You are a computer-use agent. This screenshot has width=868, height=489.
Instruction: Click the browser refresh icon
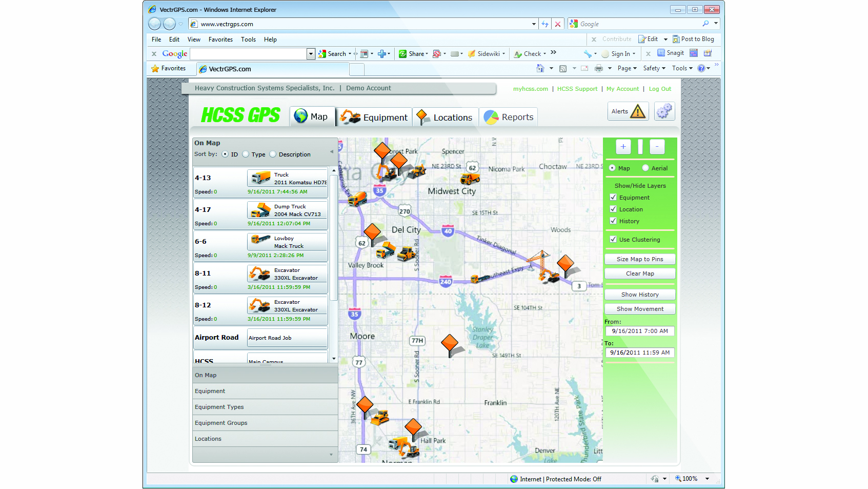point(545,24)
